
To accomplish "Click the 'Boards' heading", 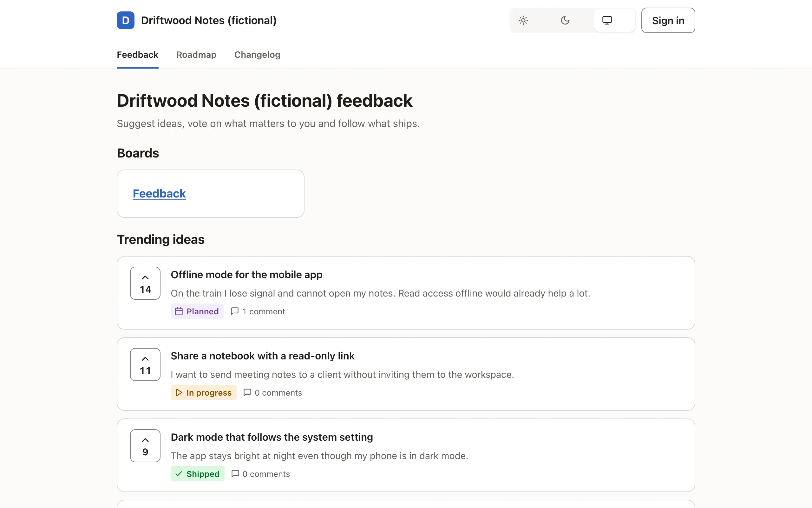I will (x=138, y=153).
